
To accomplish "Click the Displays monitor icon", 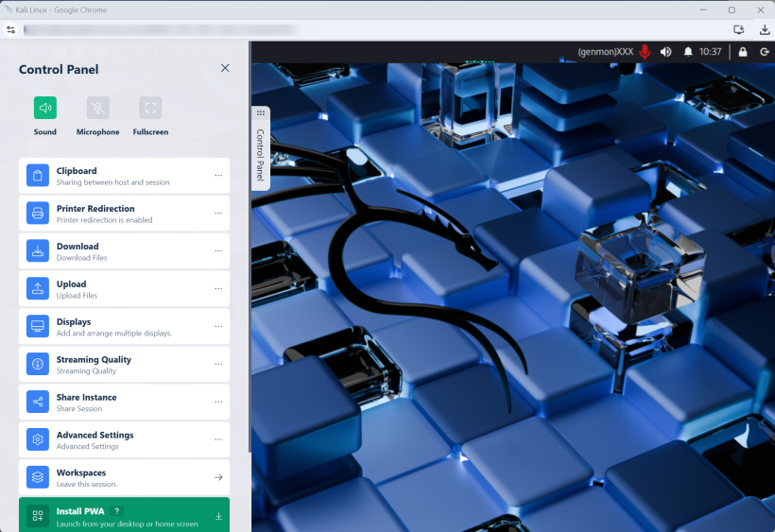I will tap(38, 327).
